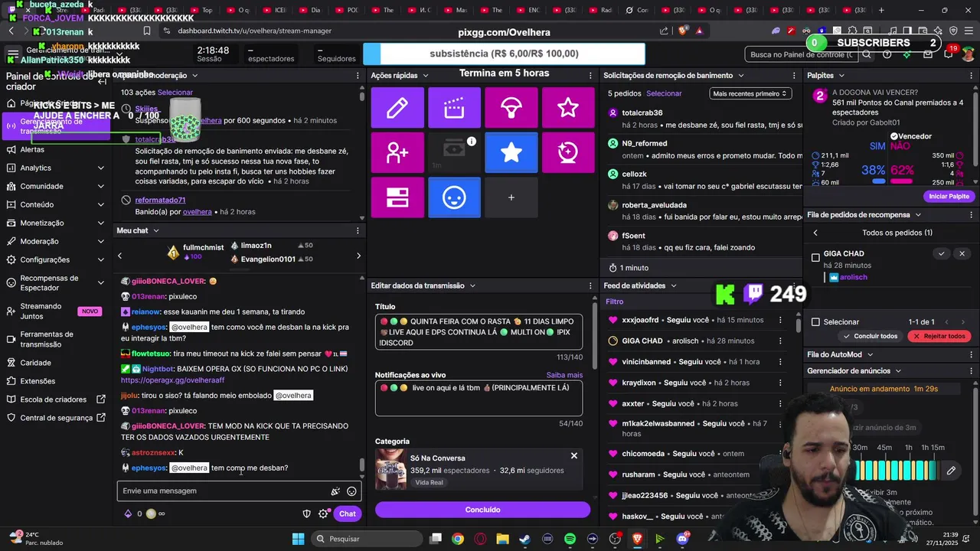
Task: Go back in reward queue with arrow
Action: [x=815, y=233]
